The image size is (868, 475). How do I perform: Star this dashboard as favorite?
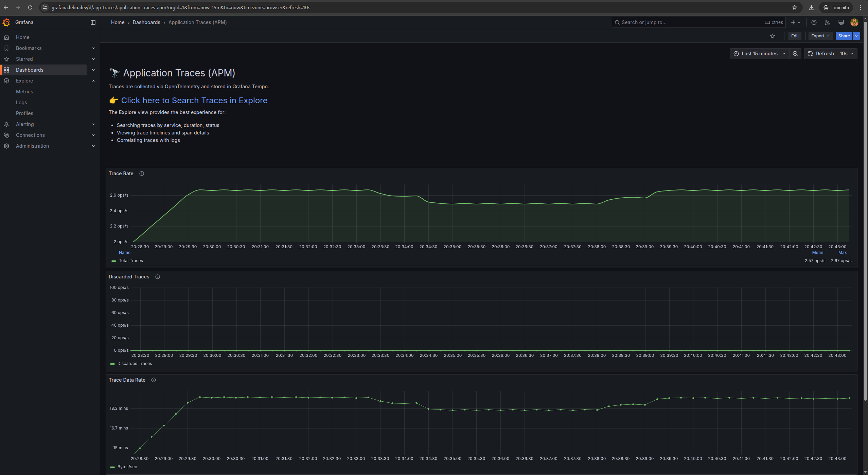(x=773, y=36)
